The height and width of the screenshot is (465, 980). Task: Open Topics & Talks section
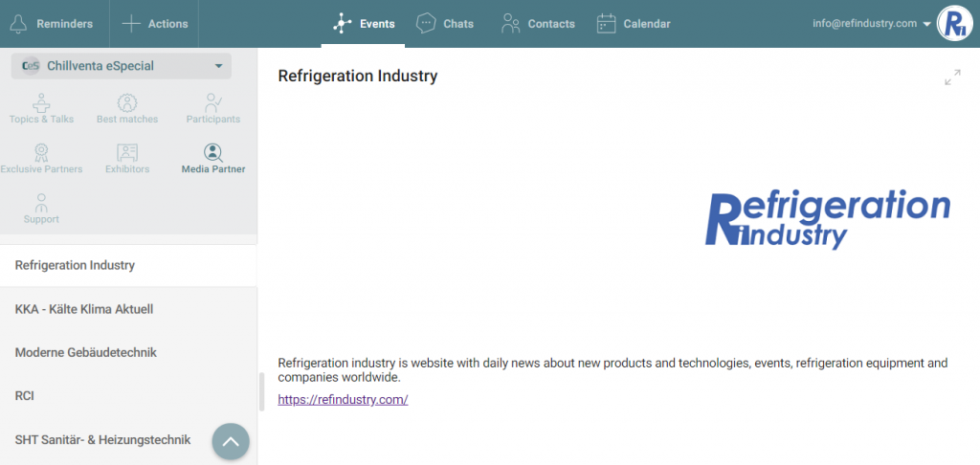41,109
